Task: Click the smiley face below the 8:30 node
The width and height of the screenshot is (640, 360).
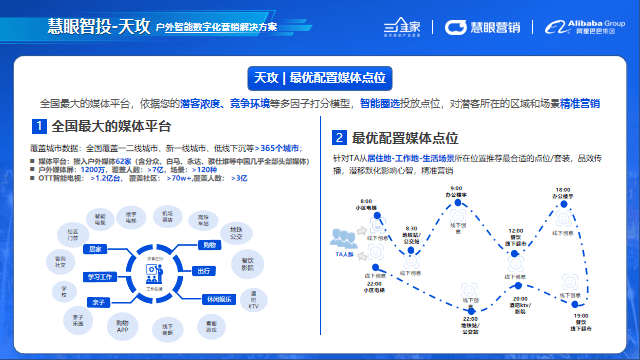Action: [x=412, y=261]
